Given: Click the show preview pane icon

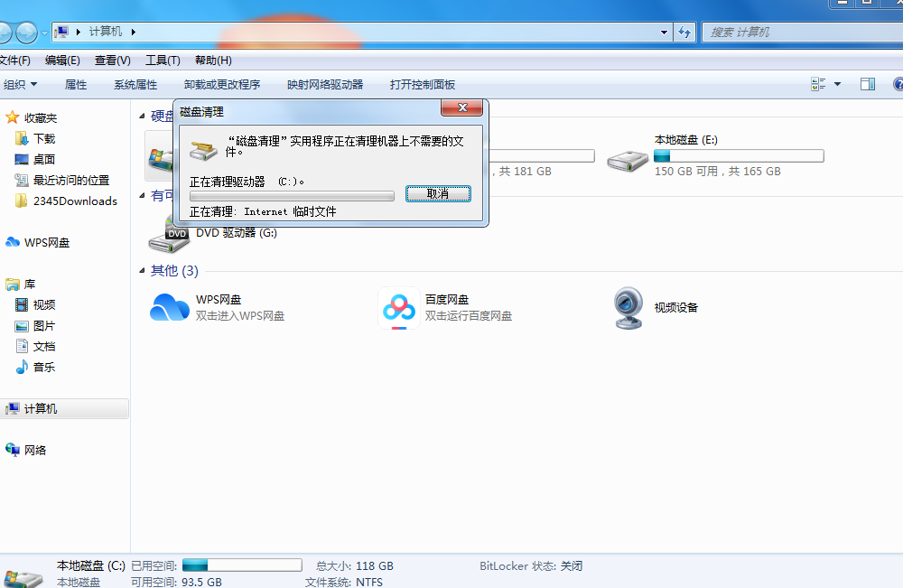Looking at the screenshot, I should pyautogui.click(x=867, y=84).
